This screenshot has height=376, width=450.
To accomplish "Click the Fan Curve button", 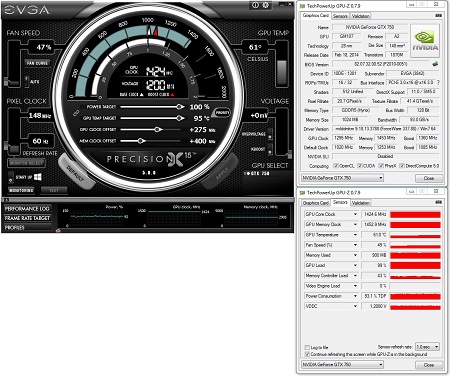I will pos(37,63).
